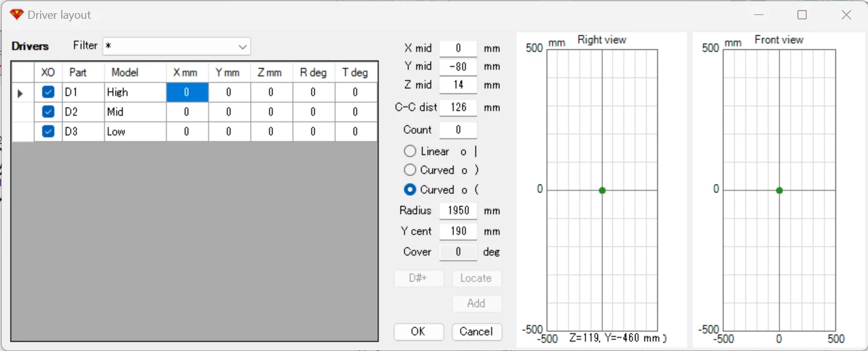Click the green dot in Front view
Screen dimensions: 868x351
pos(779,190)
